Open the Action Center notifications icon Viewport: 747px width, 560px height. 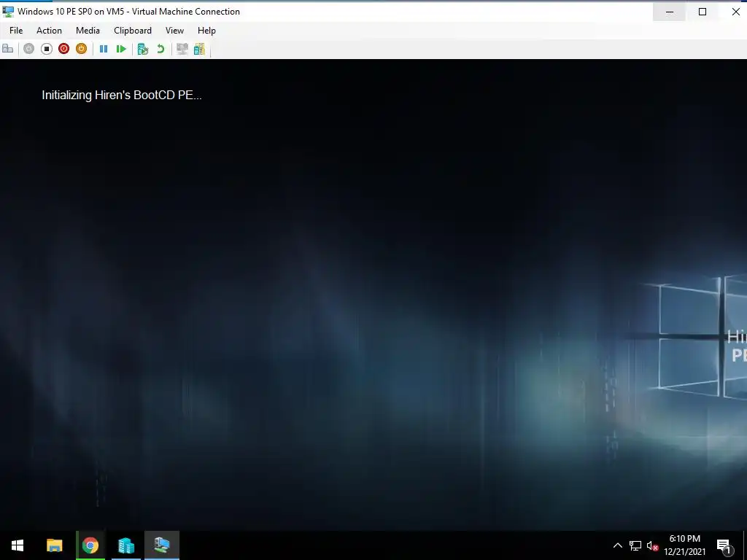[x=724, y=545]
